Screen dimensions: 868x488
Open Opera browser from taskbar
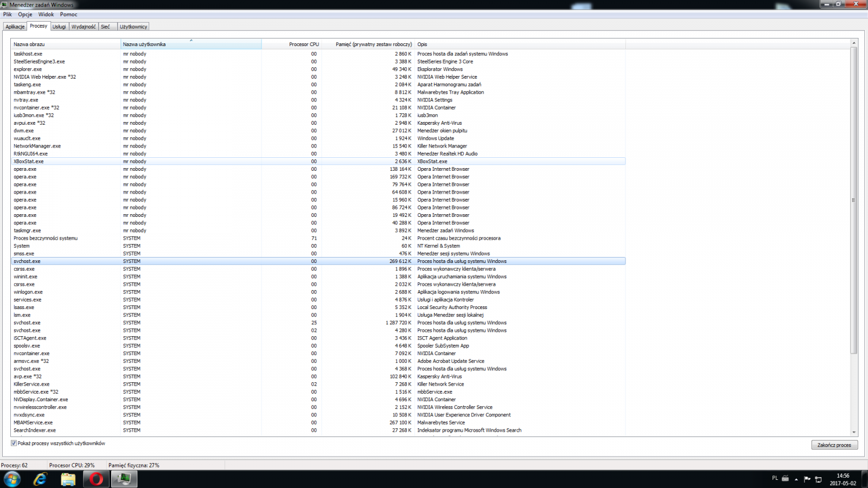[96, 479]
